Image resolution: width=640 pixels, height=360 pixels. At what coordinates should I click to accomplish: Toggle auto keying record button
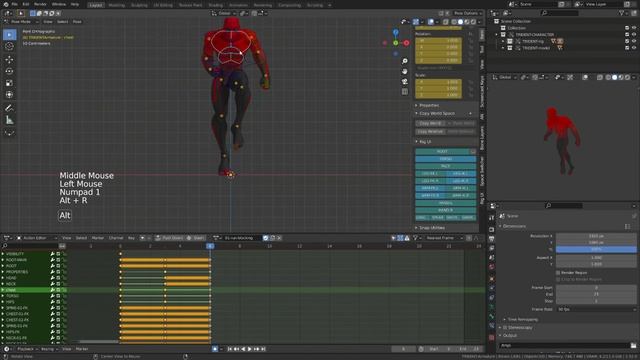(x=215, y=349)
